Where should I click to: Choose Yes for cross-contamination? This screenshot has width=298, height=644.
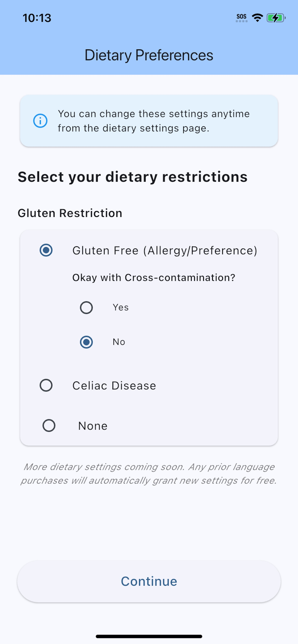[86, 307]
